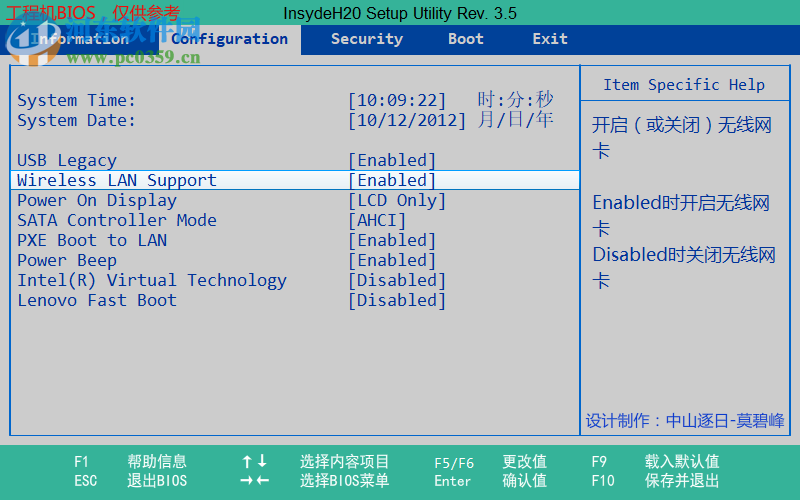Click the Disabled时关闭无线网卡 help text
Viewport: 800px width, 500px height.
click(684, 268)
